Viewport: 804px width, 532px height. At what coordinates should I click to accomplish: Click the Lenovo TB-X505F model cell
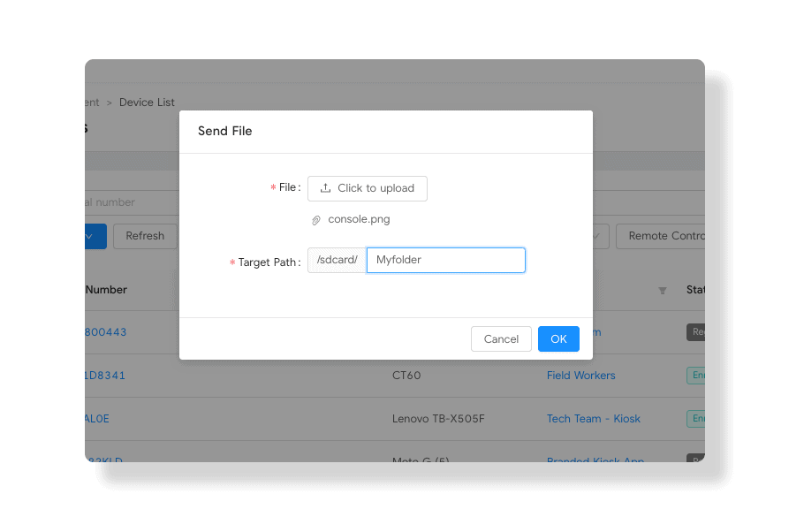438,419
